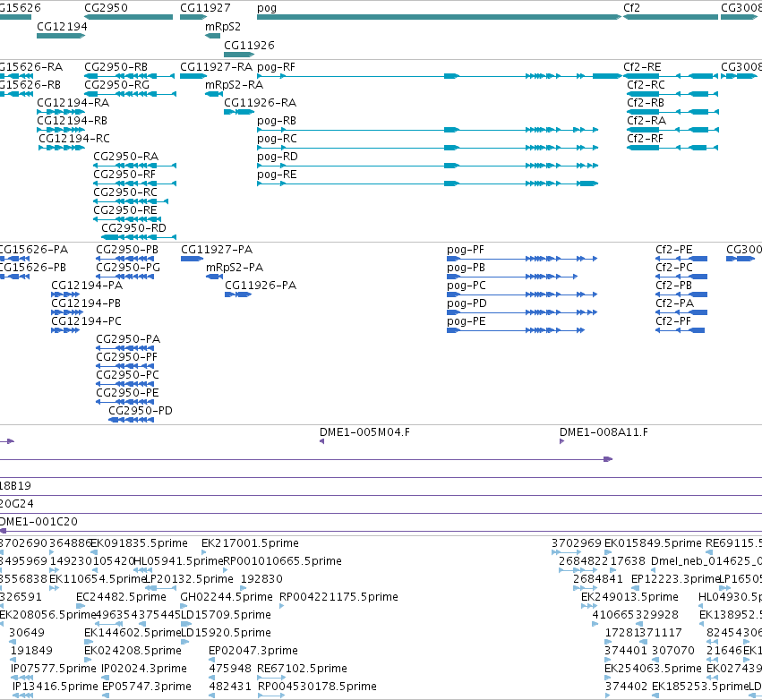
Task: Click EST EK249013.5prime
Action: coord(589,606)
